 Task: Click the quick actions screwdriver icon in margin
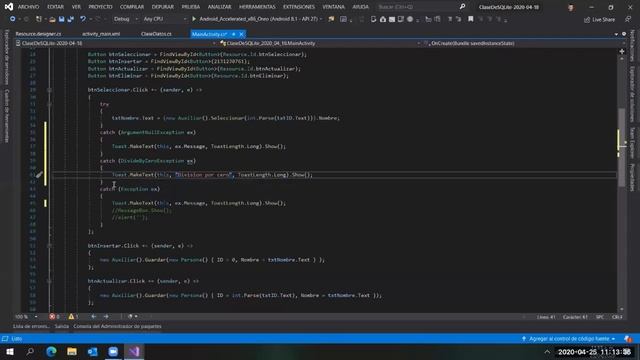coord(39,175)
